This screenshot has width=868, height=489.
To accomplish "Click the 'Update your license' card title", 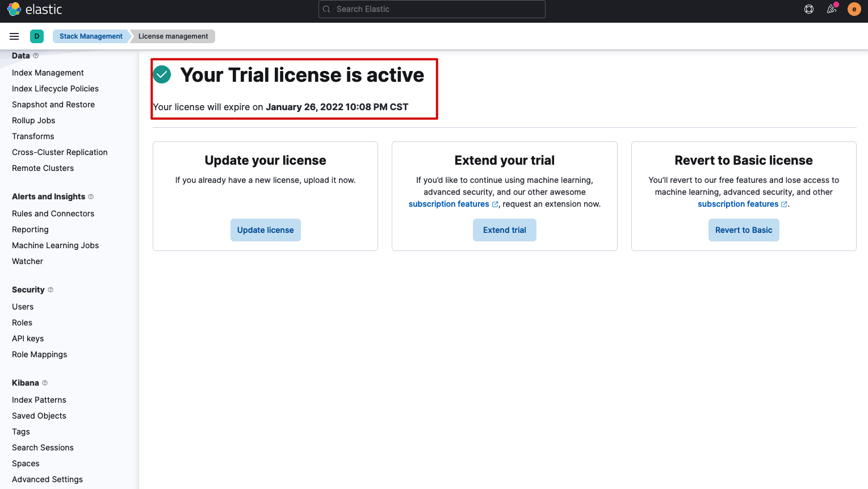I will [x=266, y=160].
